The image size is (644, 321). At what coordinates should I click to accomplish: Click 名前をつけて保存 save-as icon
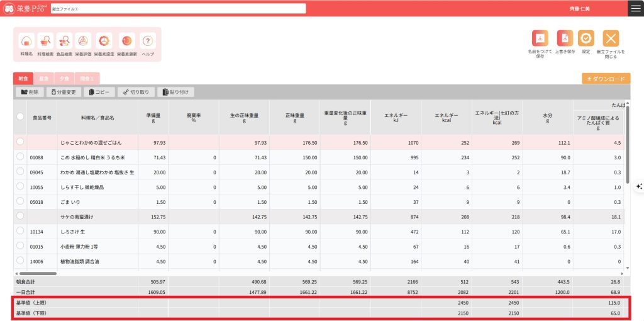540,39
